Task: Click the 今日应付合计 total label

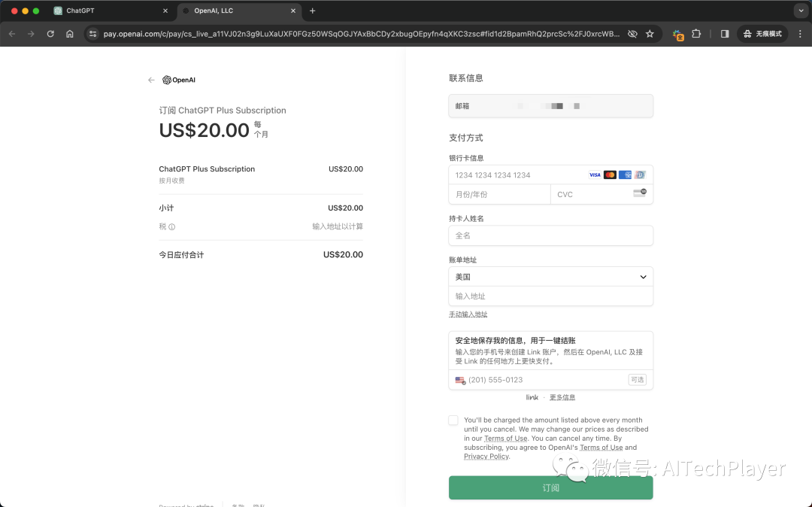Action: tap(181, 255)
